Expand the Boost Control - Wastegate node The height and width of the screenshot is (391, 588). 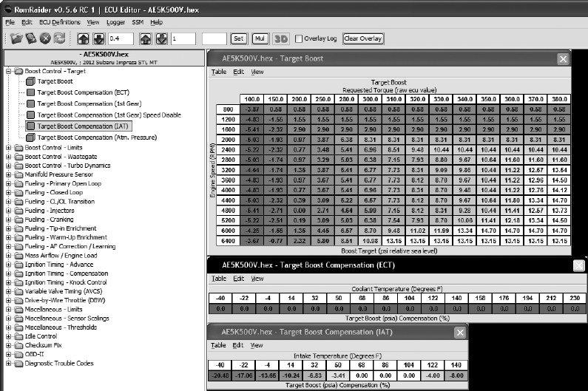[x=9, y=157]
